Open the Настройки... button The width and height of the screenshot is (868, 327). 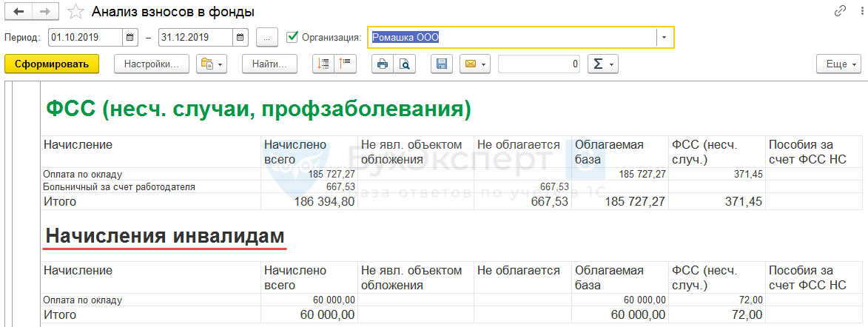pos(152,64)
